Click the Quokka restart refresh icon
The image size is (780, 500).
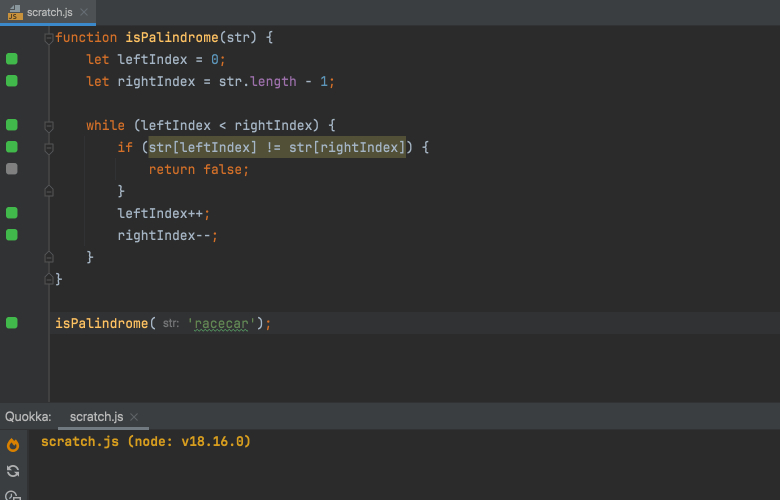tap(13, 471)
